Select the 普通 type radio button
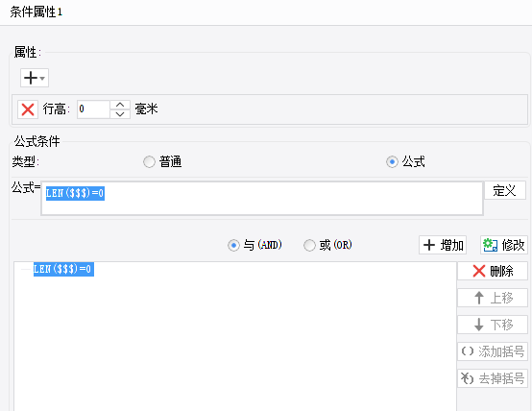Viewport: 532px width, 411px height. coord(149,162)
